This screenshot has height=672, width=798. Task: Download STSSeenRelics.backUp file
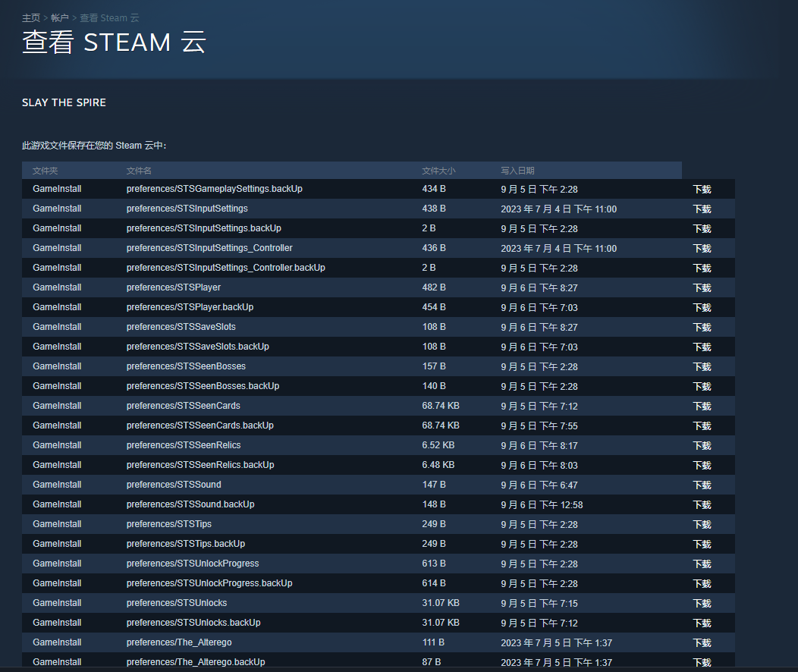[x=702, y=466]
